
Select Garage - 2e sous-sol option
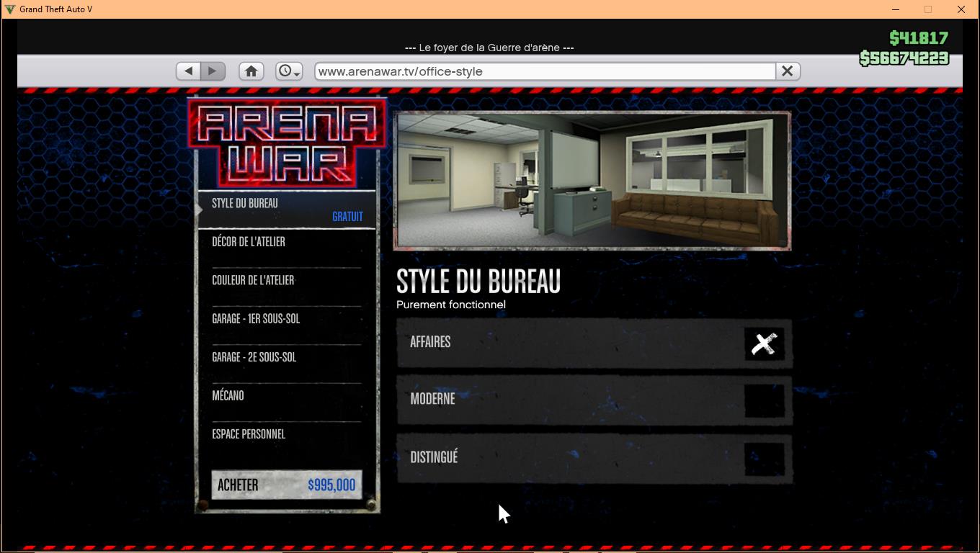click(287, 357)
